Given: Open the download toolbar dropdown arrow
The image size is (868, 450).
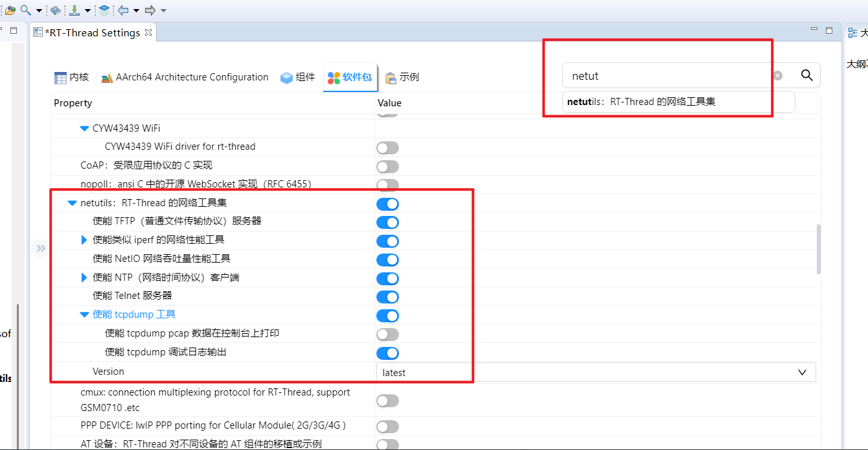Looking at the screenshot, I should (87, 10).
